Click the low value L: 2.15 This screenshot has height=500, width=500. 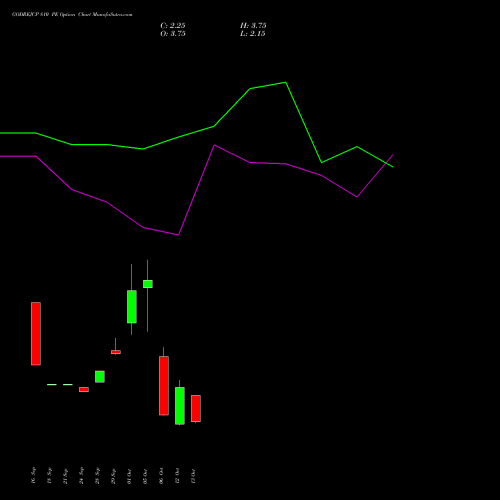coord(253,34)
